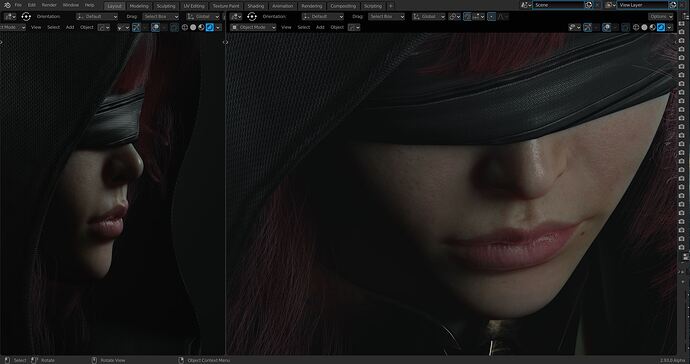The height and width of the screenshot is (364, 690).
Task: Select material preview shading in left viewport
Action: (x=201, y=27)
